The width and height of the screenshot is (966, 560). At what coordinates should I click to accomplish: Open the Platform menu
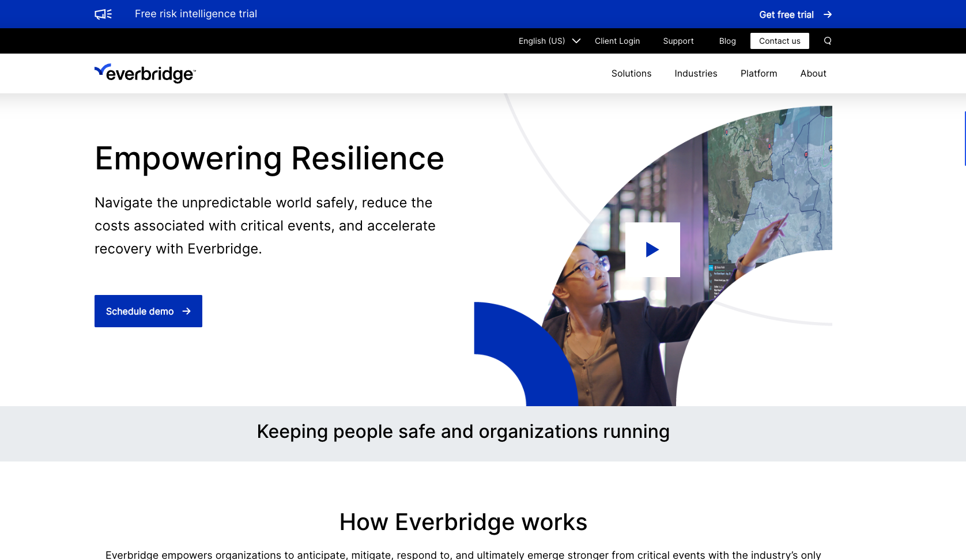point(759,74)
